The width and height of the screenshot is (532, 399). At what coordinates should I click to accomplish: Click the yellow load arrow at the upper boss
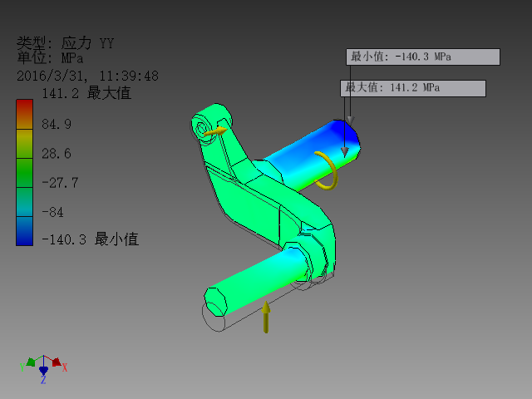pyautogui.click(x=216, y=131)
